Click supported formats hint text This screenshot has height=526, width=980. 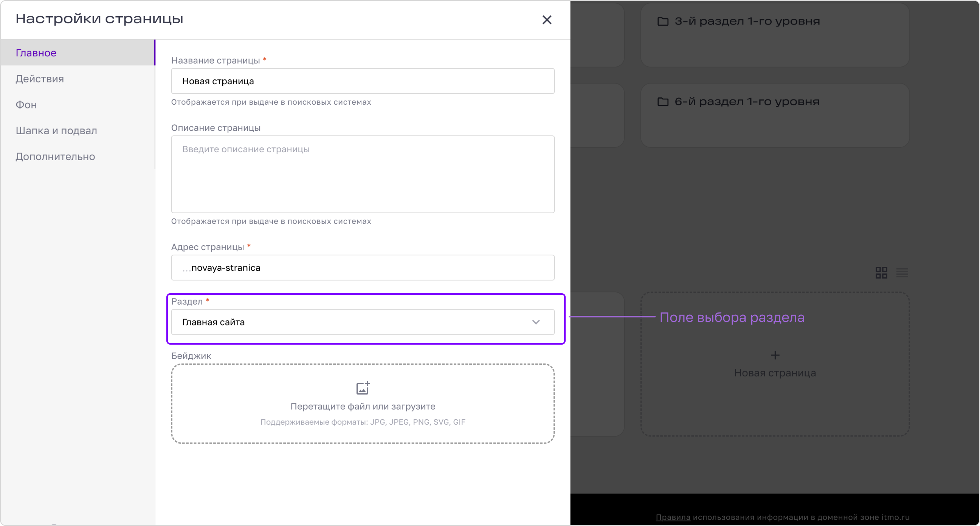(x=363, y=422)
